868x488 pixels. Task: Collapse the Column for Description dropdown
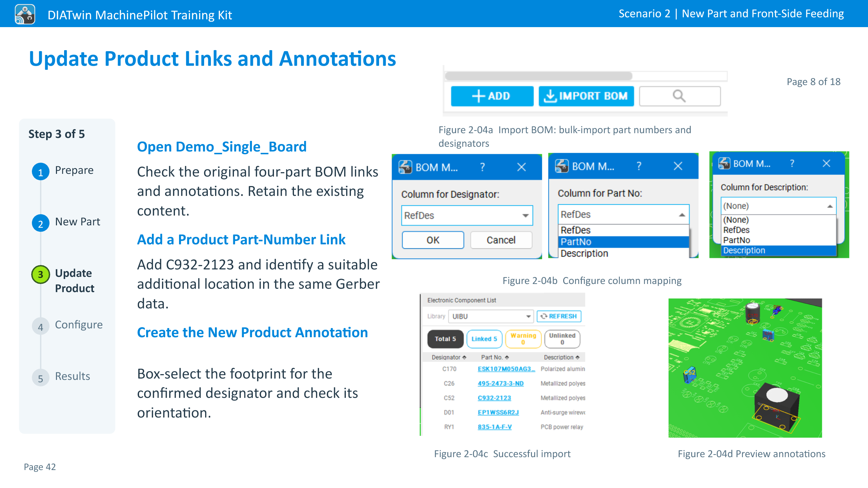[830, 206]
